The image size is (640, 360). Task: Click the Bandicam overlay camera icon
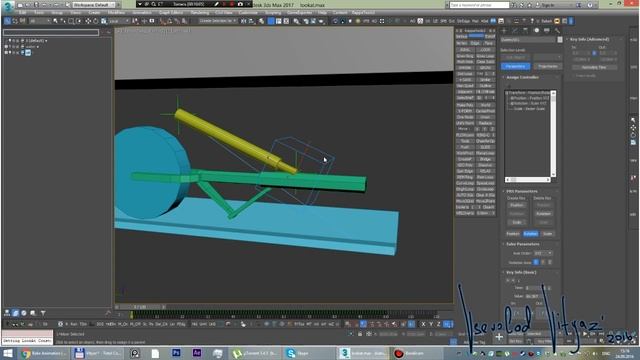pos(240,4)
